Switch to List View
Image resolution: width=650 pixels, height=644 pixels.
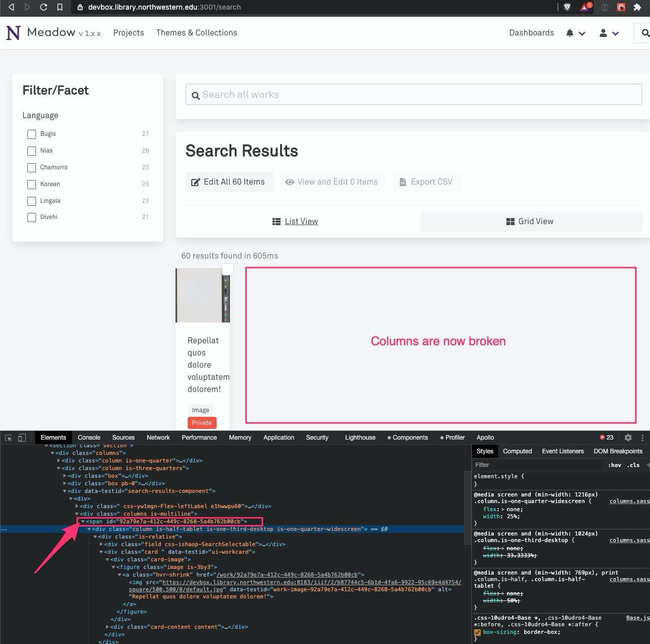pyautogui.click(x=295, y=222)
